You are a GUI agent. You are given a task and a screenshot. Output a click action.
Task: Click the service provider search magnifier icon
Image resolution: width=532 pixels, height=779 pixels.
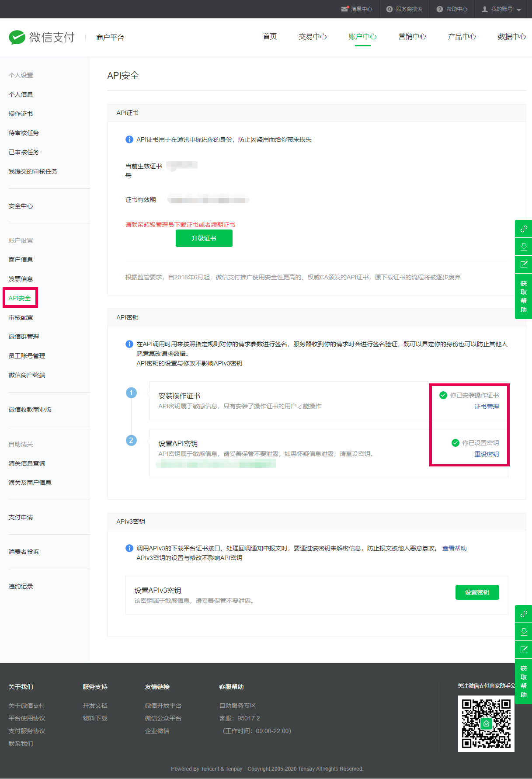(x=389, y=9)
